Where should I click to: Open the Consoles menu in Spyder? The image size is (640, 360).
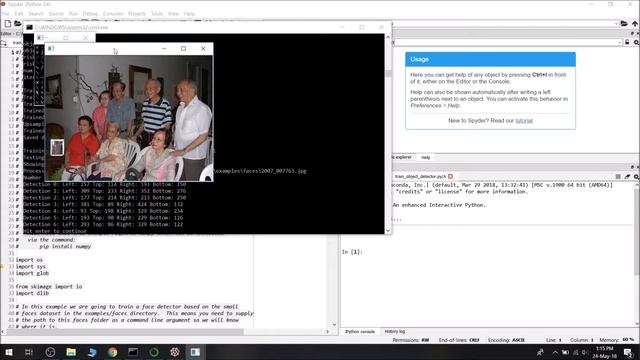click(113, 13)
